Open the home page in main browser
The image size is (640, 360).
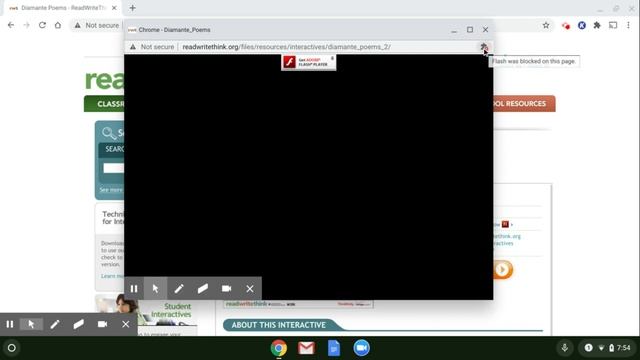tap(58, 25)
